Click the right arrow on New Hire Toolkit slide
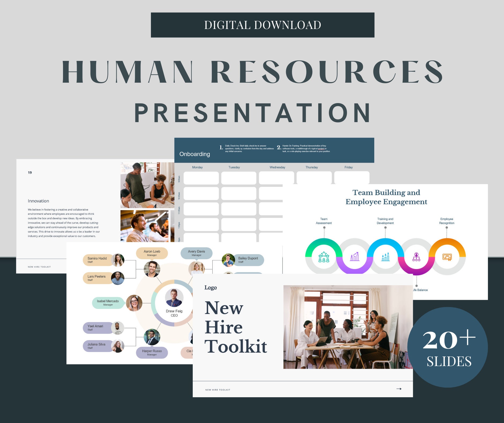The height and width of the screenshot is (423, 504). [399, 388]
